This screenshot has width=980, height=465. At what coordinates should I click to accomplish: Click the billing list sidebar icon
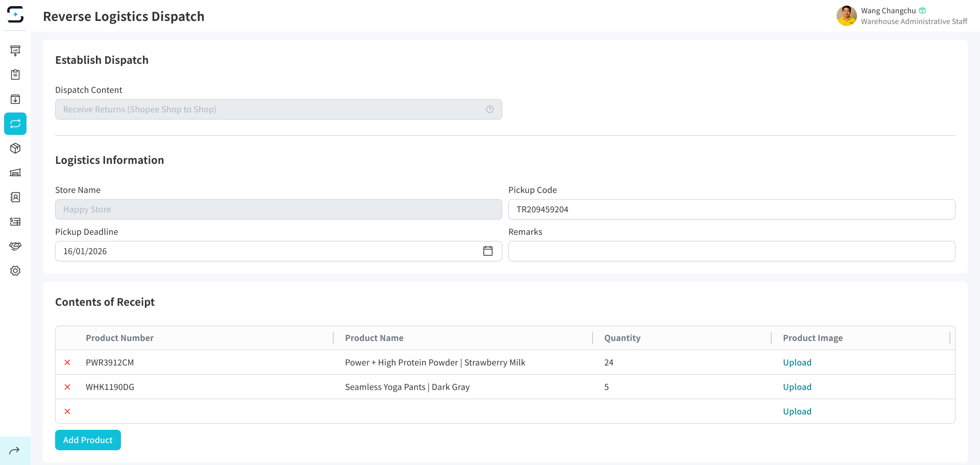point(15,222)
